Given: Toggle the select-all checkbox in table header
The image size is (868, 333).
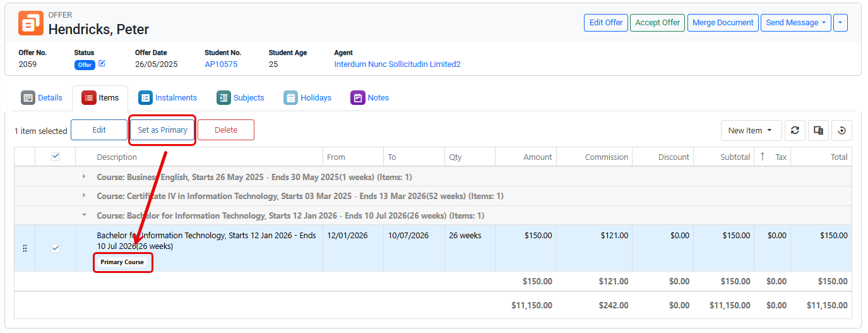Looking at the screenshot, I should click(56, 157).
